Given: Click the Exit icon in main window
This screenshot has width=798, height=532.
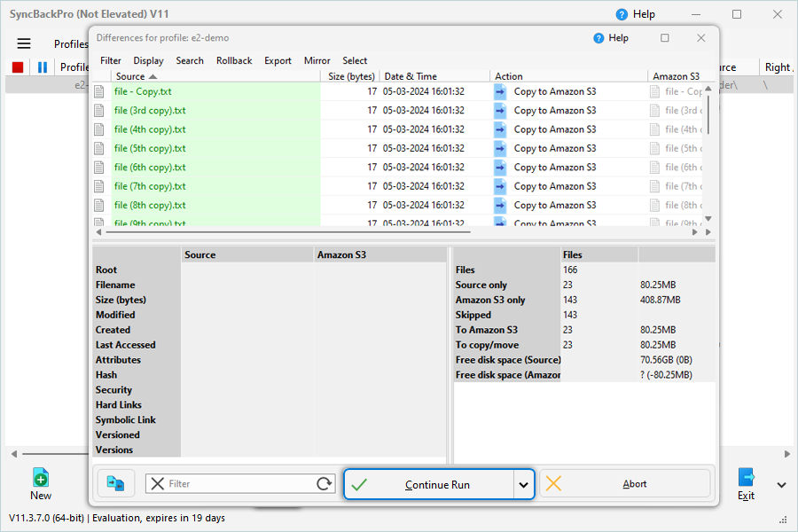Looking at the screenshot, I should 746,478.
